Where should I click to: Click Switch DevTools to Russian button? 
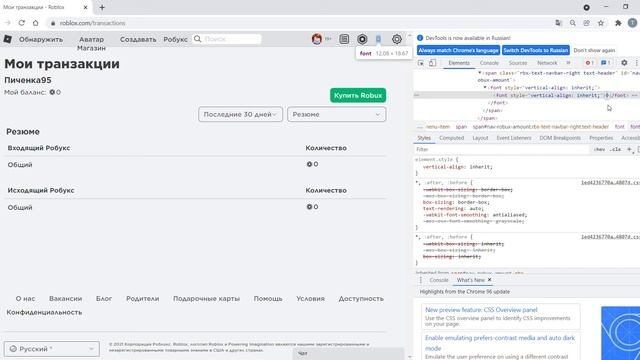536,50
